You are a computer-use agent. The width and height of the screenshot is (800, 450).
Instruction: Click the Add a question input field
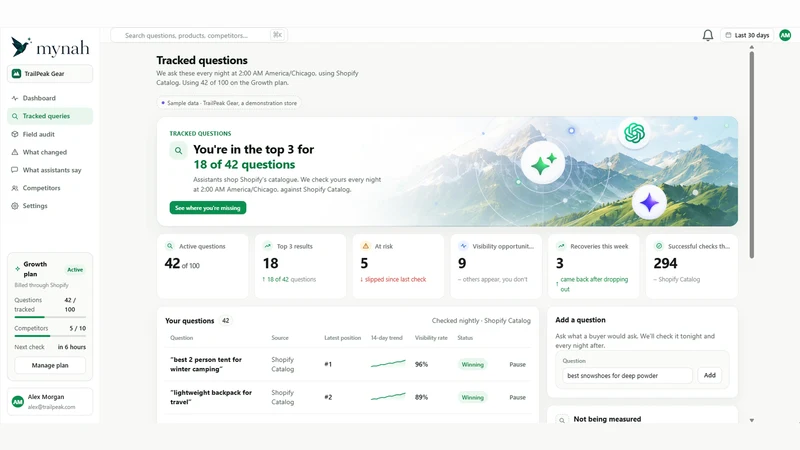(x=627, y=376)
